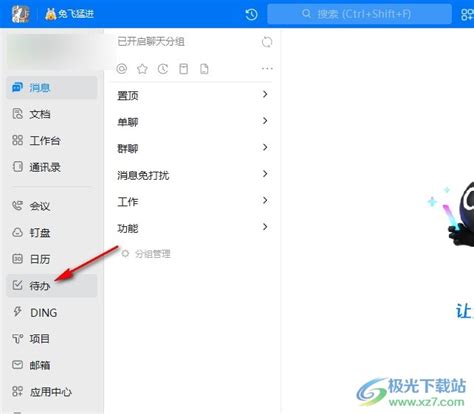Open the 日历 calendar section

[x=52, y=259]
